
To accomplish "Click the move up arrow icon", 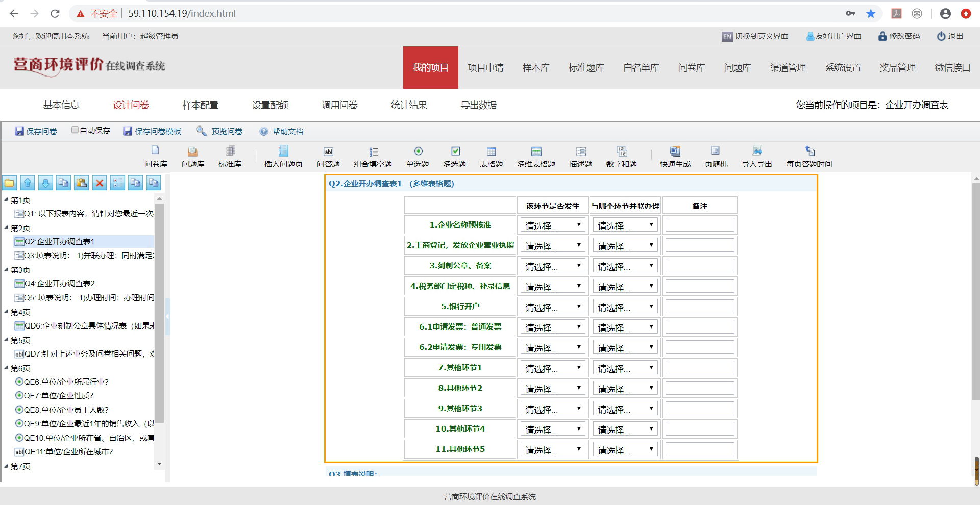I will pos(28,183).
